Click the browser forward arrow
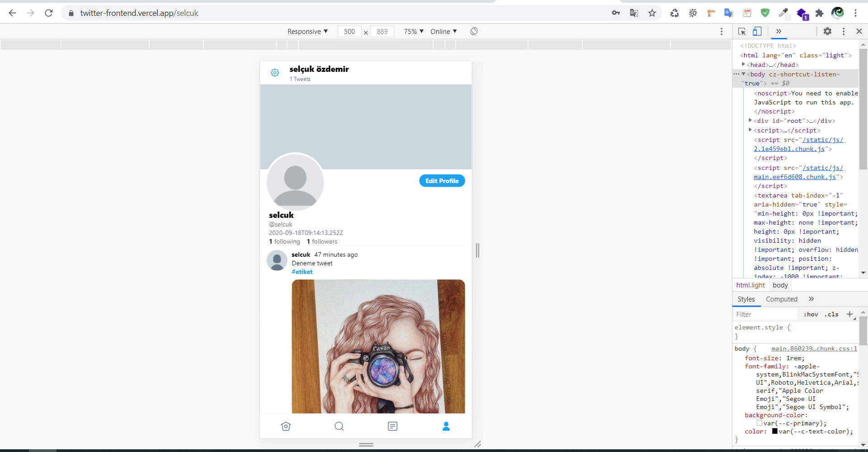868x452 pixels. pyautogui.click(x=30, y=13)
